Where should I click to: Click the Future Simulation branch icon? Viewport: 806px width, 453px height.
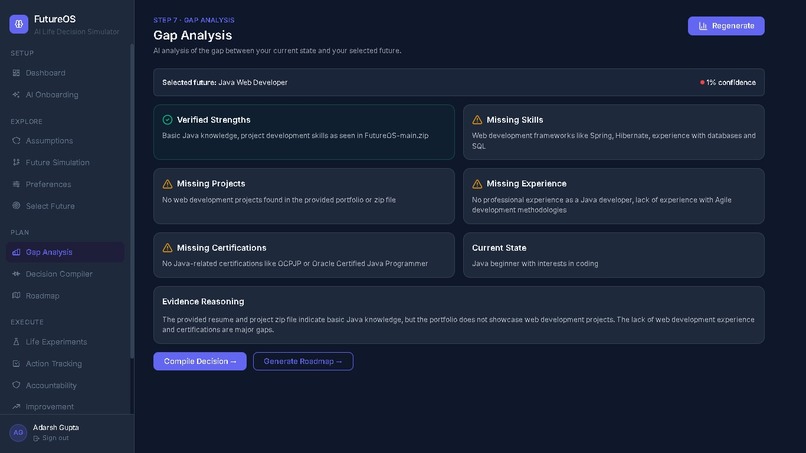click(16, 162)
